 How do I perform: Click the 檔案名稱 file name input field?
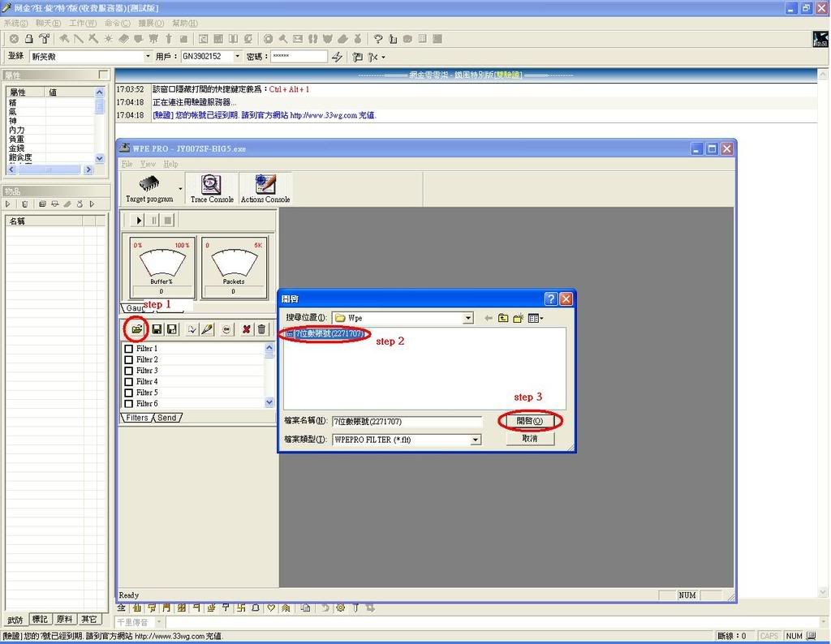pos(406,422)
